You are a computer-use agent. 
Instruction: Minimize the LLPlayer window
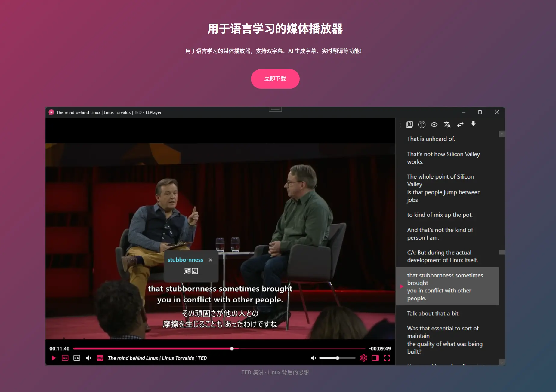pyautogui.click(x=463, y=112)
